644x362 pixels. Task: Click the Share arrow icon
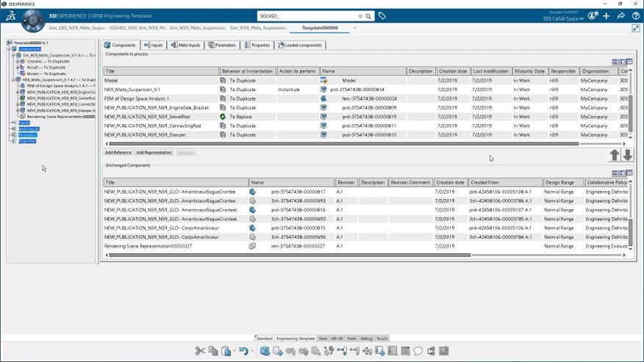(x=621, y=15)
